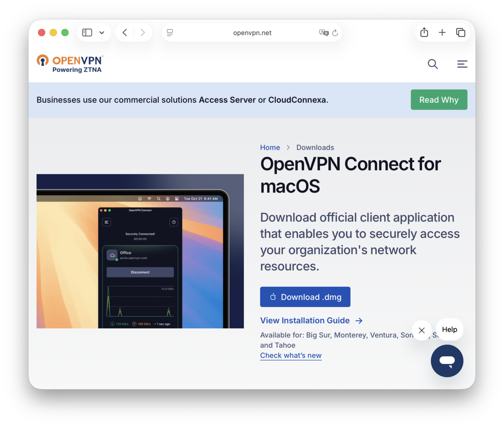
Task: Click the Downloads breadcrumb text
Action: 315,148
